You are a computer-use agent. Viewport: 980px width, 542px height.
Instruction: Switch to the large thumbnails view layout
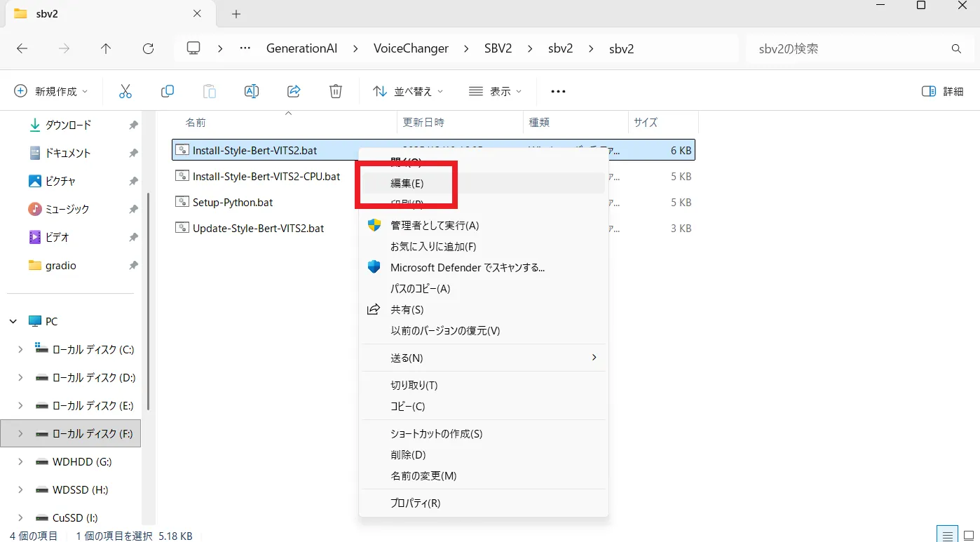(968, 535)
